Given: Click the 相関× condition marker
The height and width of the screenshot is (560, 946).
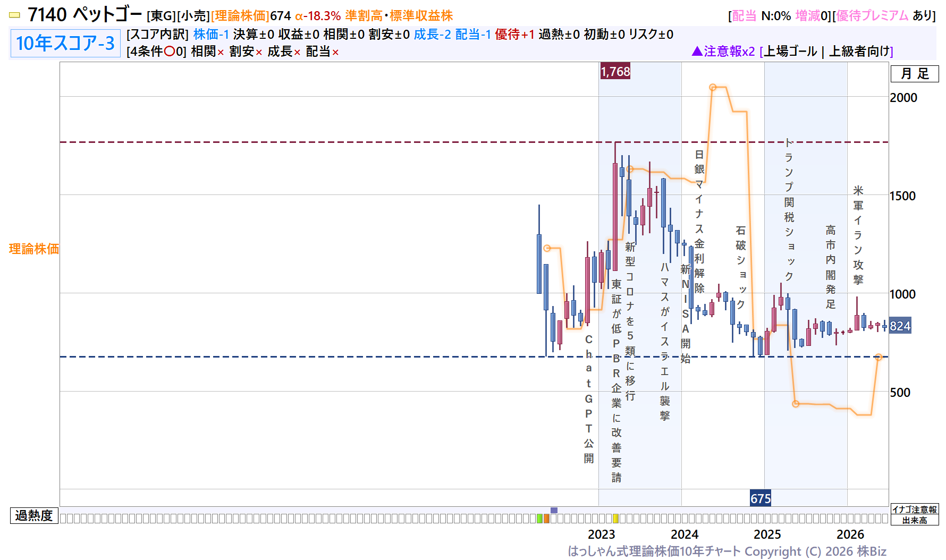Looking at the screenshot, I should click(x=208, y=52).
